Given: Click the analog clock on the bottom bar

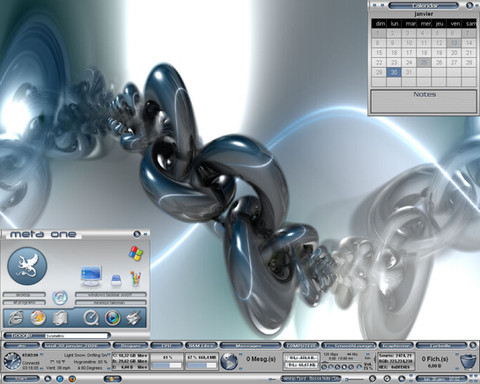Looking at the screenshot, I should [x=12, y=361].
